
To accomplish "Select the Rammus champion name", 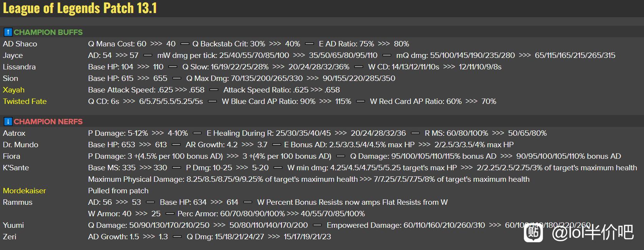I will 18,202.
